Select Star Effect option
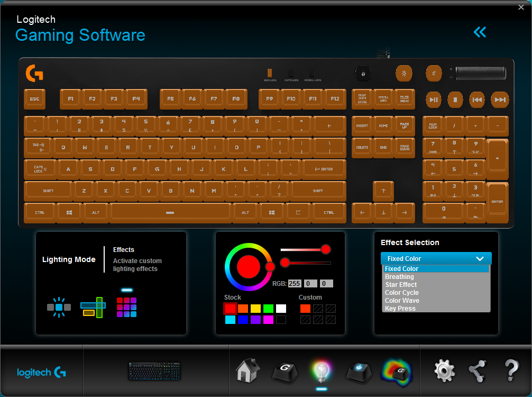This screenshot has height=397, width=532. pyautogui.click(x=436, y=285)
